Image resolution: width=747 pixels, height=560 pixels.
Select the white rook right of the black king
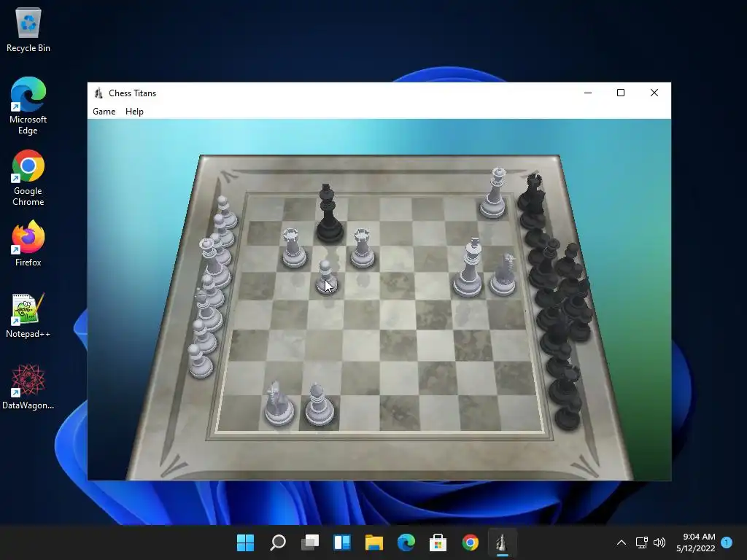[x=362, y=248]
